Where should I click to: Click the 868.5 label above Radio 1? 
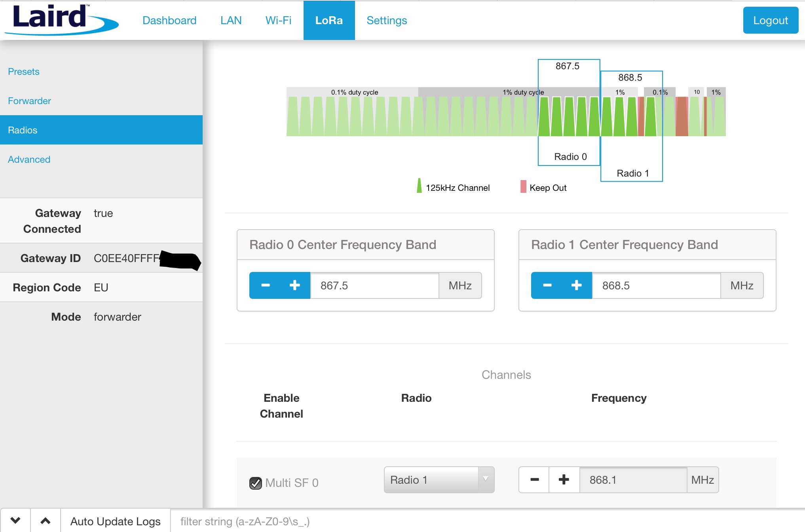click(x=630, y=78)
